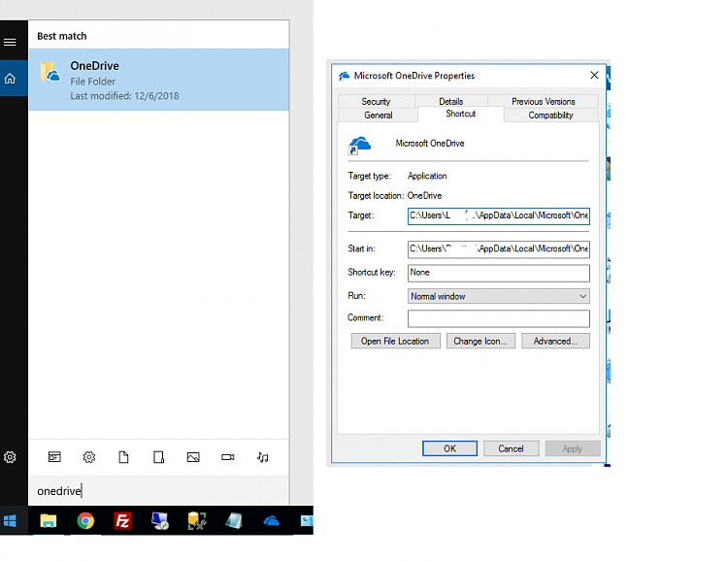Image resolution: width=728 pixels, height=561 pixels.
Task: Switch to the General tab
Action: [379, 115]
